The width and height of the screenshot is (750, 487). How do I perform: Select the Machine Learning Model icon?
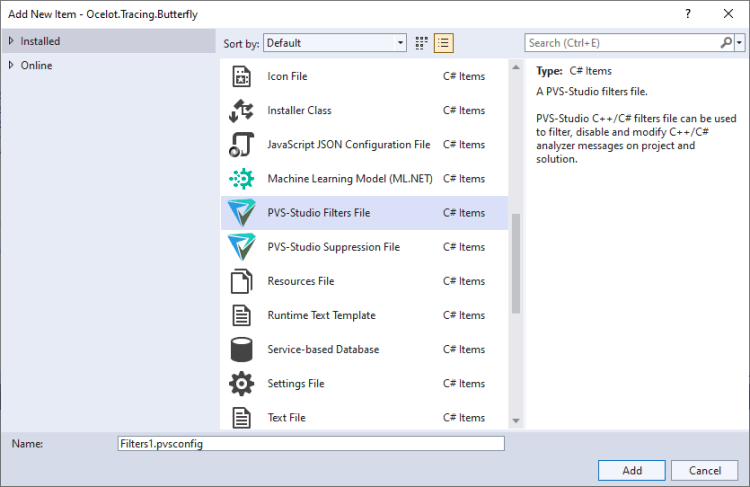241,179
